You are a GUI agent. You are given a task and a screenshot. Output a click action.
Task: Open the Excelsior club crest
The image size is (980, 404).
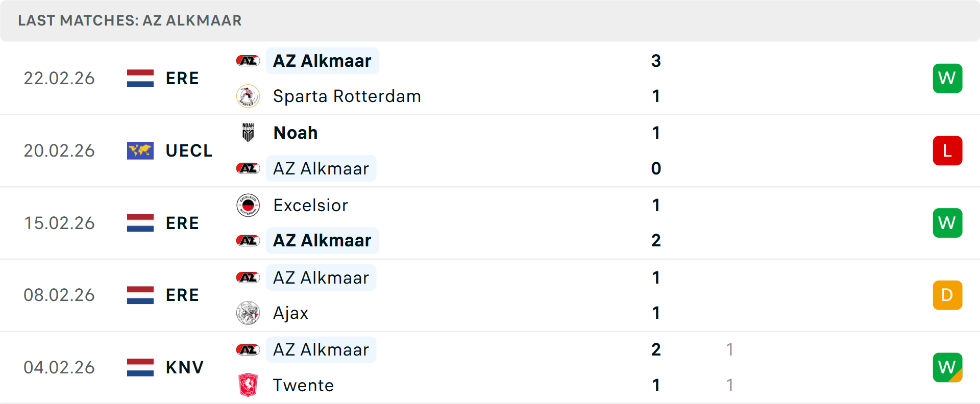pos(248,205)
